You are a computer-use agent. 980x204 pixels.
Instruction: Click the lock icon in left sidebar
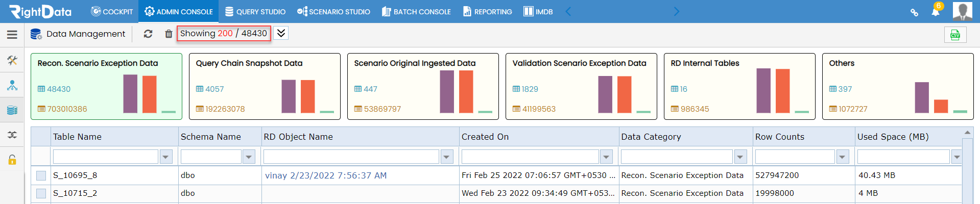coord(12,160)
